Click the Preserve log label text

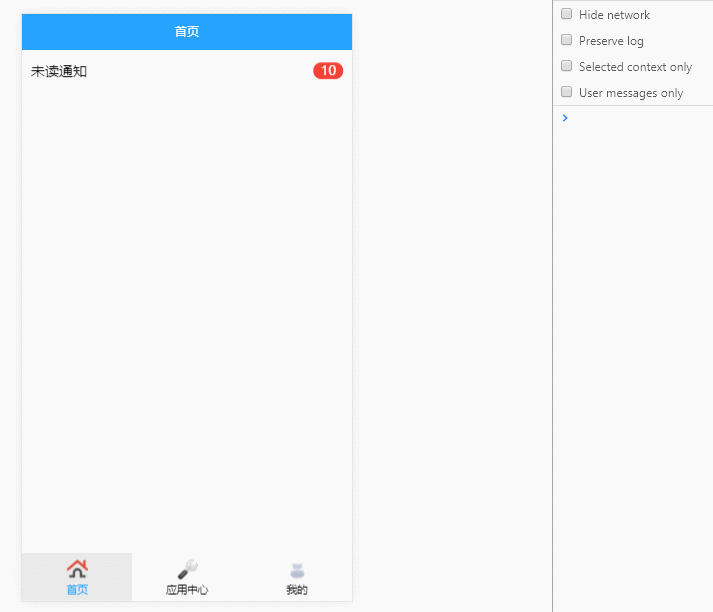point(611,41)
